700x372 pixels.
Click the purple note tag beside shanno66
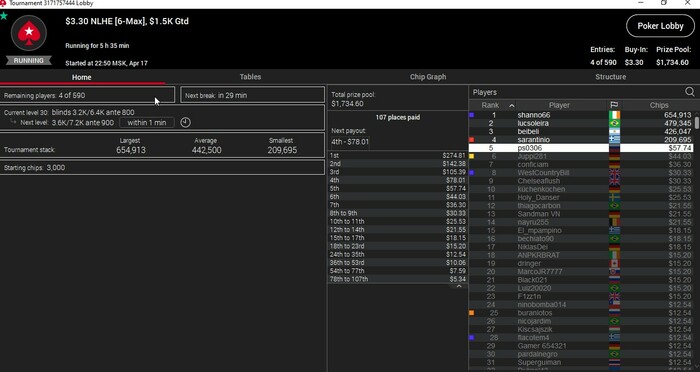(471, 115)
